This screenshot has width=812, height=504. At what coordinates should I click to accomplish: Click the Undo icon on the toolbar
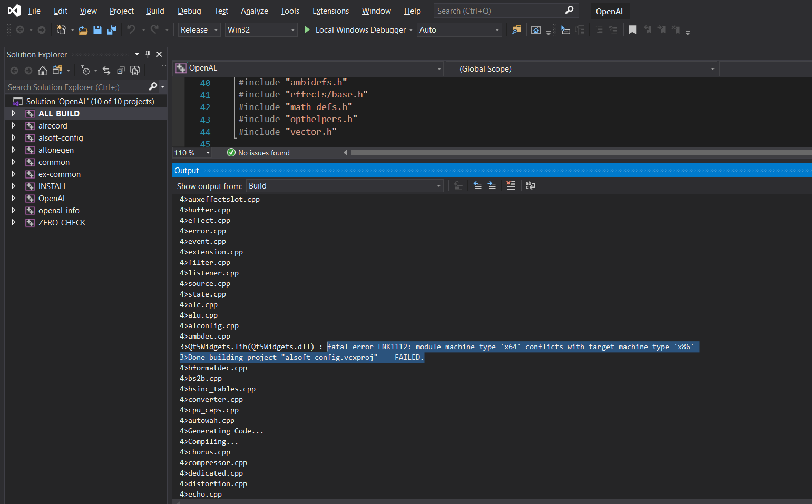click(132, 30)
